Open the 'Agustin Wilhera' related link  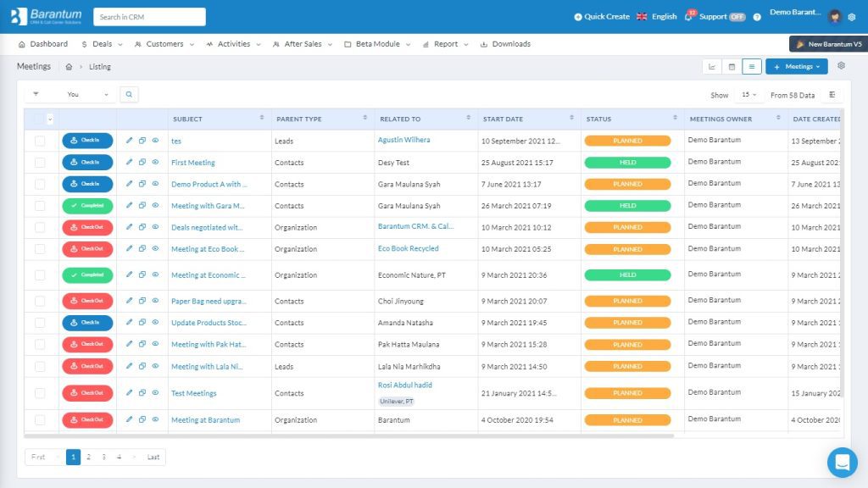403,140
